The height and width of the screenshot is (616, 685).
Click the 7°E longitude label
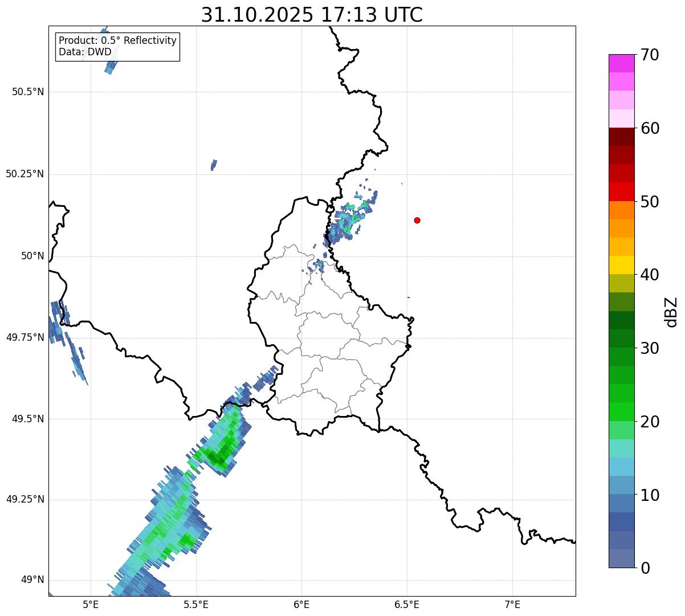[512, 604]
